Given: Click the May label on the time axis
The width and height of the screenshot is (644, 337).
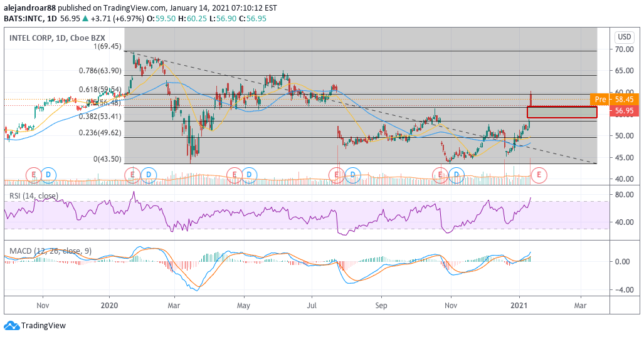Looking at the screenshot, I should click(x=243, y=306).
